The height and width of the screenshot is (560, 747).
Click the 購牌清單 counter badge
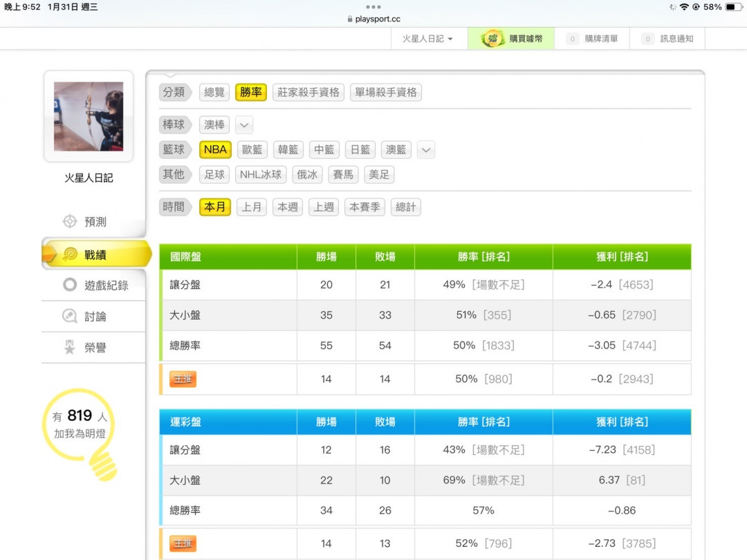(572, 39)
